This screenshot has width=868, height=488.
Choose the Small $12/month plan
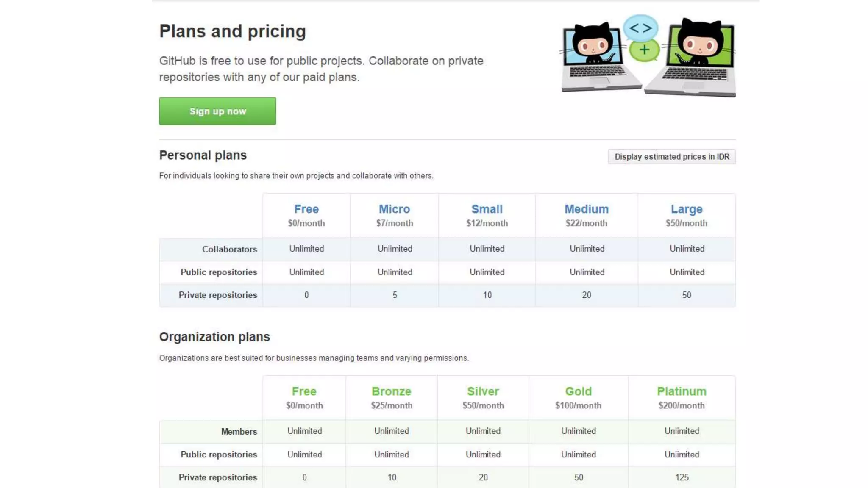[487, 209]
